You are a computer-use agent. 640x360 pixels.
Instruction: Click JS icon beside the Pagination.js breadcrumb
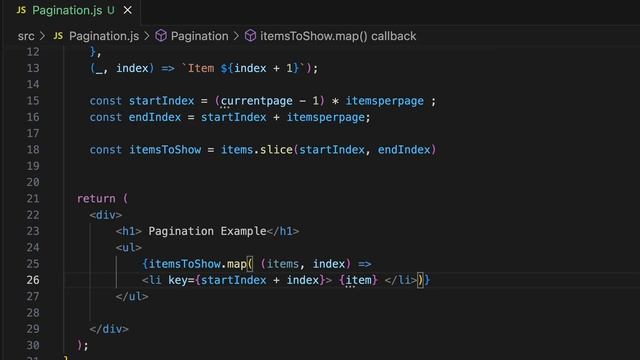coord(58,36)
